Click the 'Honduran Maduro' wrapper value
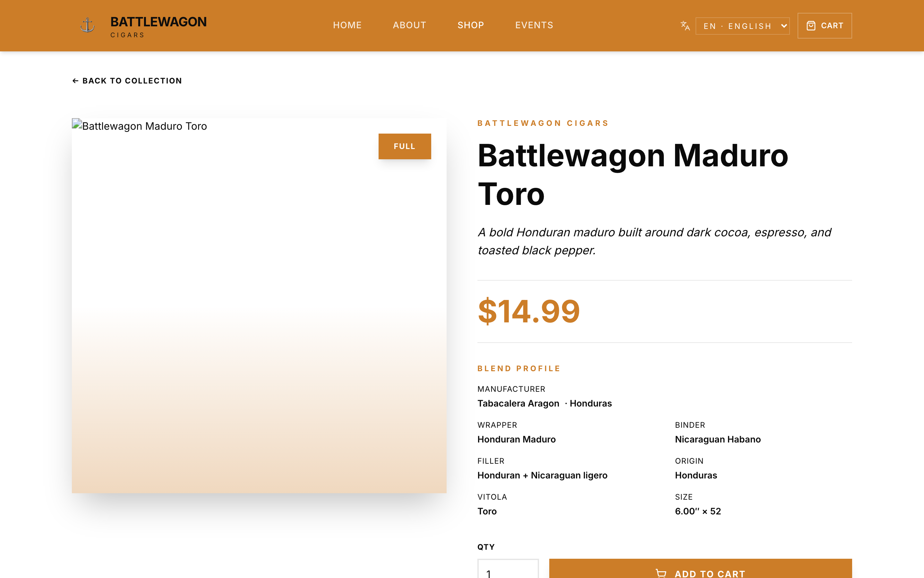The width and height of the screenshot is (924, 578). point(516,439)
